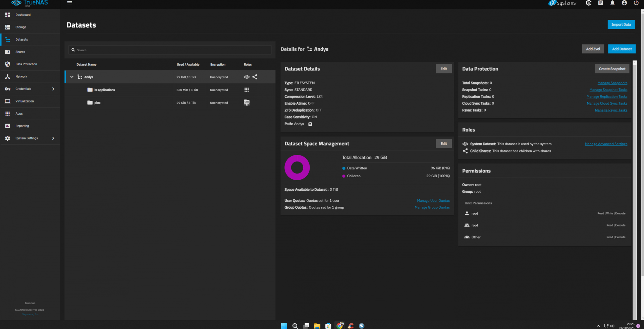Open File Explorer in taskbar
Image resolution: width=644 pixels, height=329 pixels.
coord(317,326)
